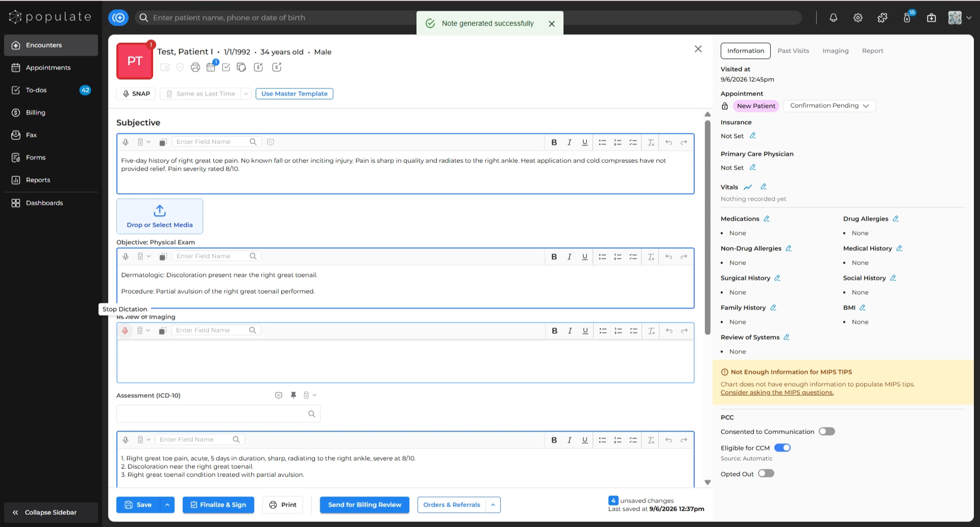The height and width of the screenshot is (527, 980).
Task: Follow Consider asking the MIPS questions link
Action: (777, 393)
